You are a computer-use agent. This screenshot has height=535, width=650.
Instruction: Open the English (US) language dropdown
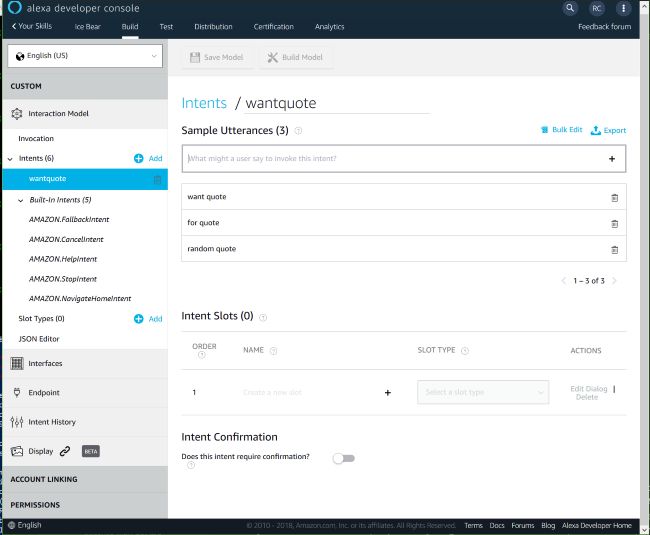pyautogui.click(x=85, y=56)
